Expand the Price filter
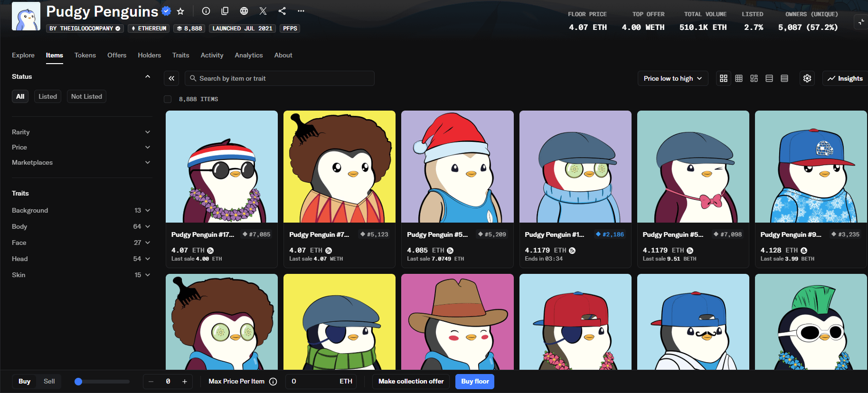868x393 pixels. coord(82,147)
